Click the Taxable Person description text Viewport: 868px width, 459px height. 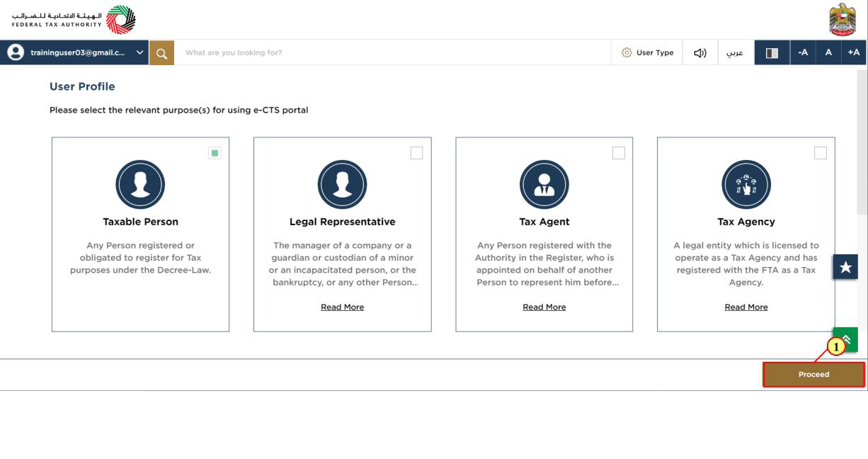(x=140, y=258)
